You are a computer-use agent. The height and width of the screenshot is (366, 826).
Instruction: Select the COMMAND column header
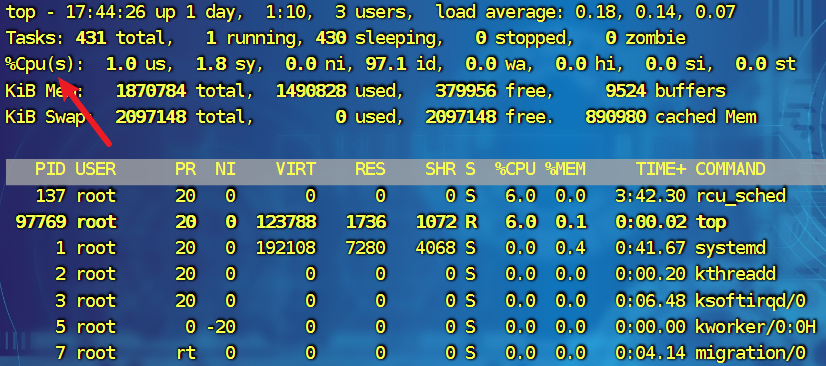click(730, 169)
